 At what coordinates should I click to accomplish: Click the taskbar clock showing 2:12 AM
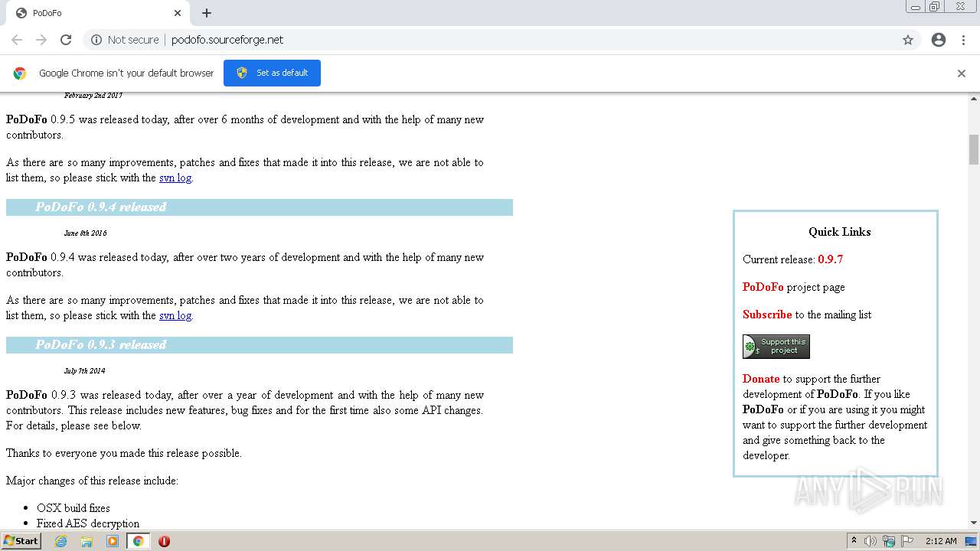click(x=941, y=541)
